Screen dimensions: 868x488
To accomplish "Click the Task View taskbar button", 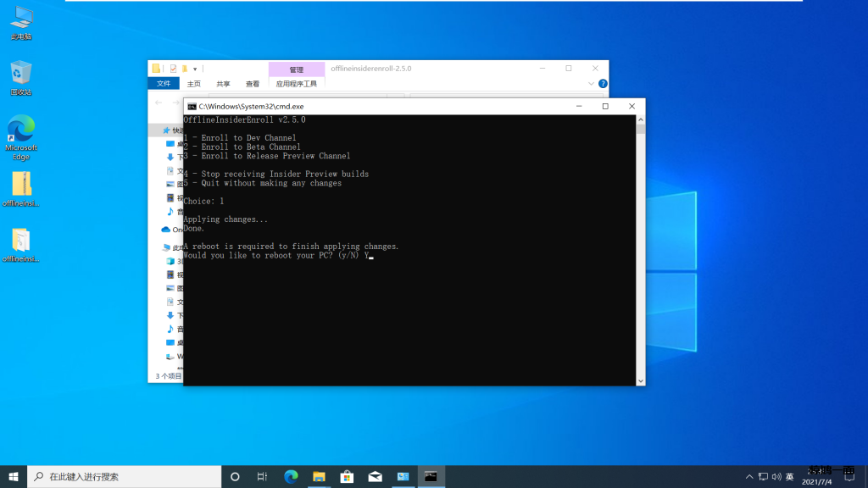I will click(263, 476).
